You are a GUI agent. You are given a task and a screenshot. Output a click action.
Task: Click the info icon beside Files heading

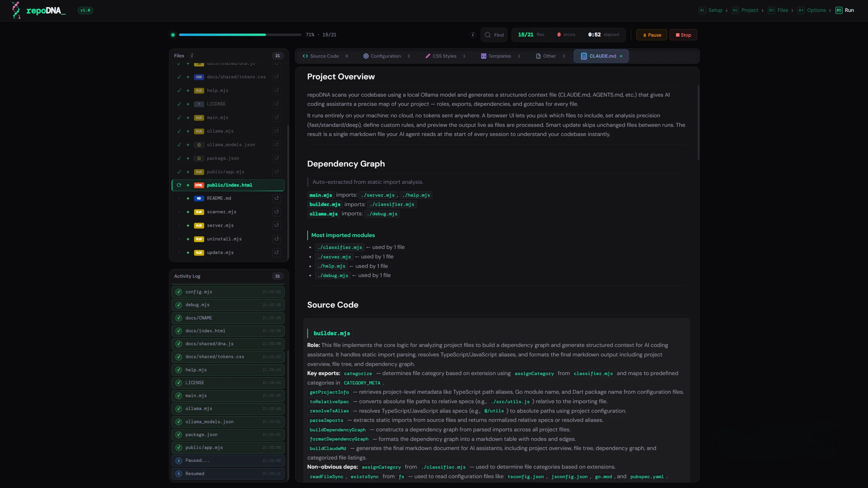pyautogui.click(x=192, y=56)
